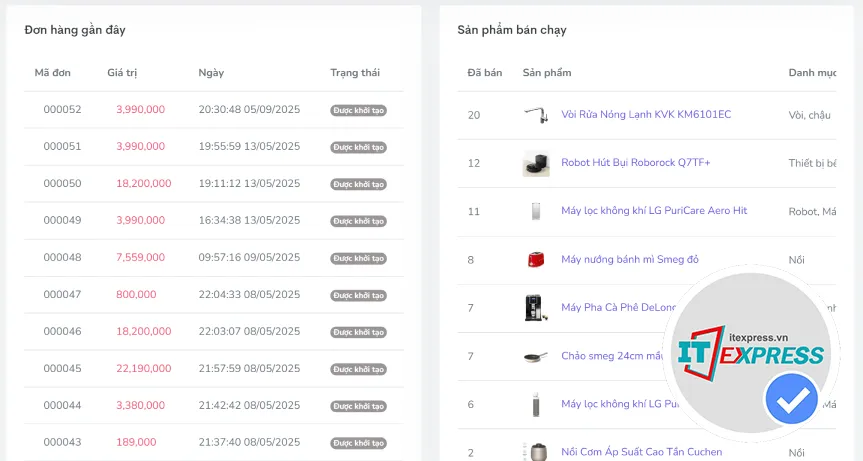Screen dimensions: 863x461
Task: Click date 19:11:12 13/05/2025
Action: pos(249,183)
